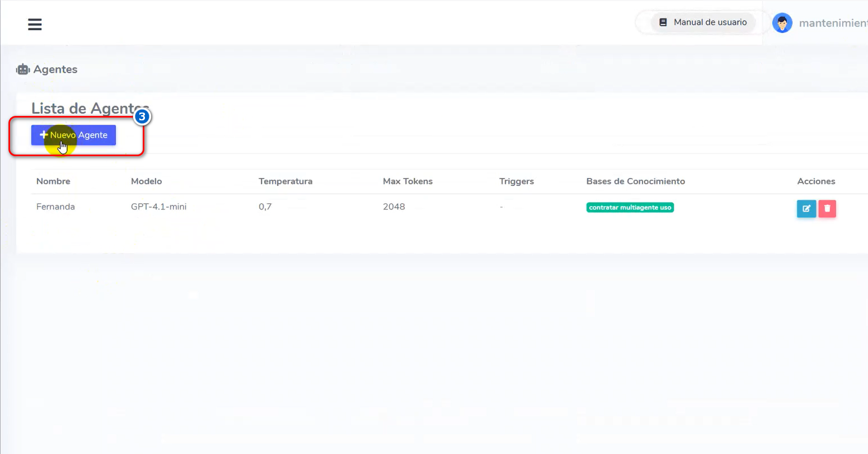Click the Bases de Conocimiento column header
Image resolution: width=868 pixels, height=454 pixels.
pyautogui.click(x=635, y=181)
